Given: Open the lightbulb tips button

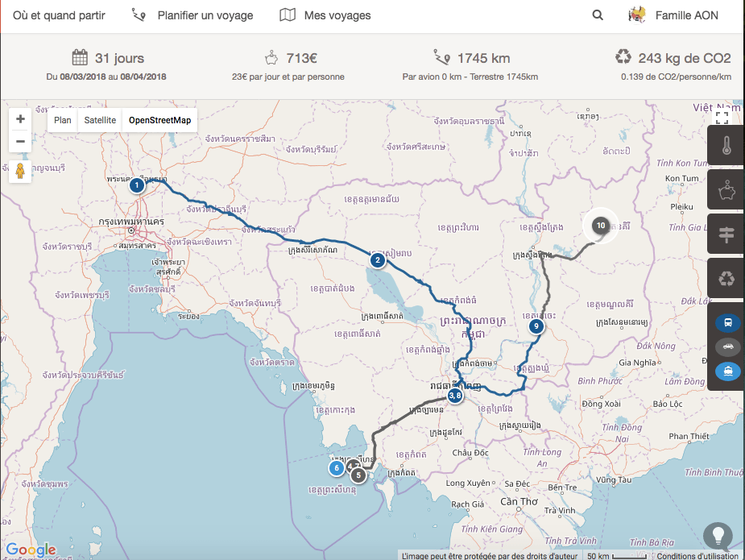Looking at the screenshot, I should coord(718,535).
